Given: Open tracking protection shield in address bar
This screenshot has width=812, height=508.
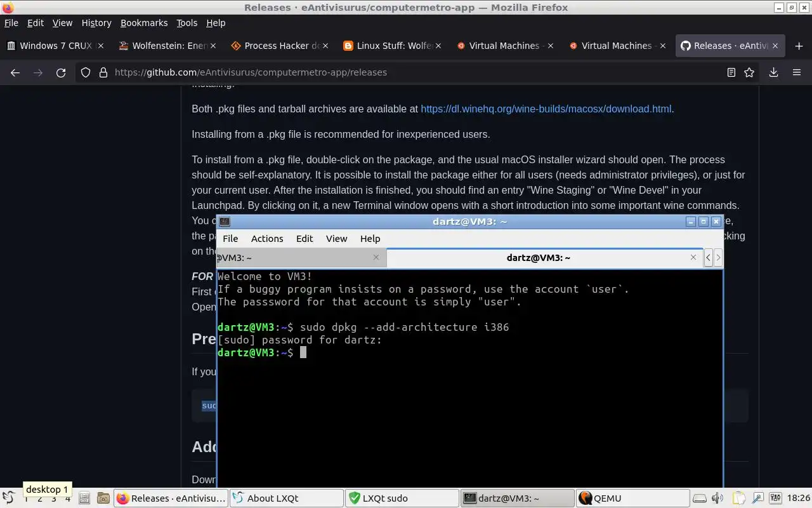Looking at the screenshot, I should coord(86,72).
